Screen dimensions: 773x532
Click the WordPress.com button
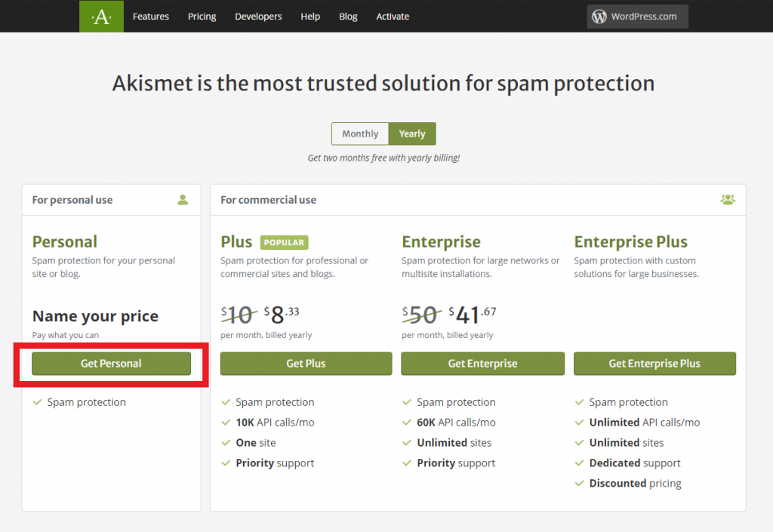click(x=637, y=17)
